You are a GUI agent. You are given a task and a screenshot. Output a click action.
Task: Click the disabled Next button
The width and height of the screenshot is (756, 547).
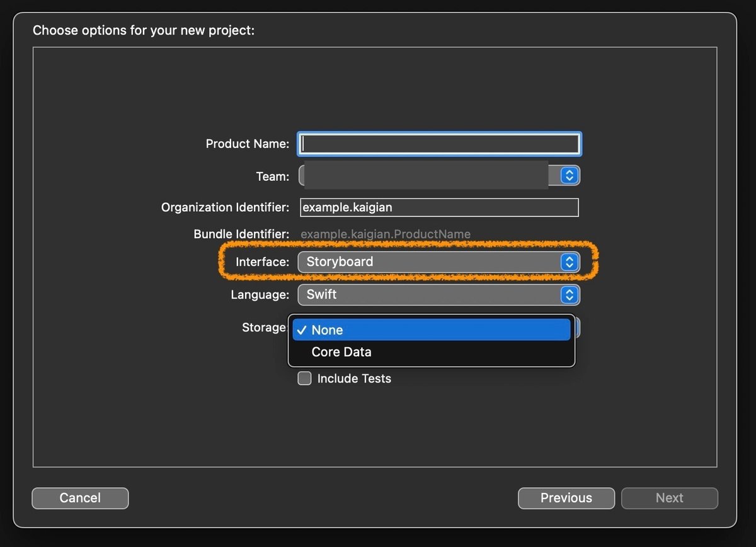(670, 498)
